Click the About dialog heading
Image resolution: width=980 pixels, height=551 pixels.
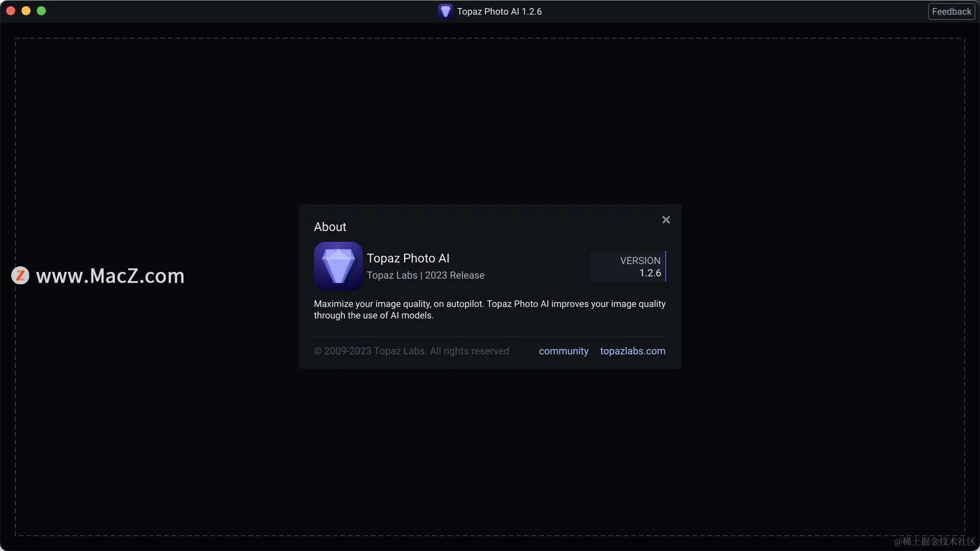coord(330,227)
